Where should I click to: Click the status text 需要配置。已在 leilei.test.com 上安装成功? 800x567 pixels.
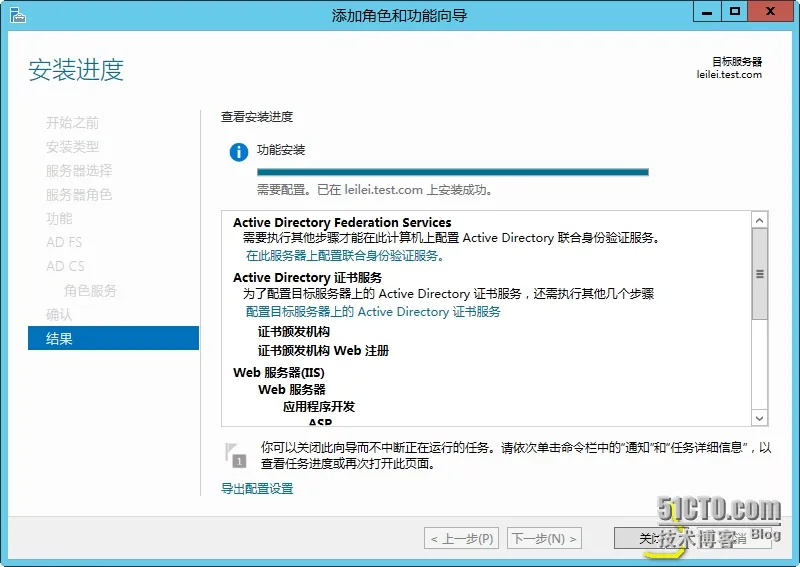(x=374, y=190)
